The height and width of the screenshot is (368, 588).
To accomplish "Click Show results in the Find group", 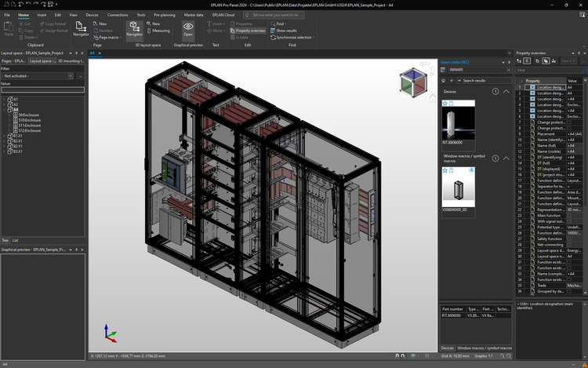I will point(286,31).
